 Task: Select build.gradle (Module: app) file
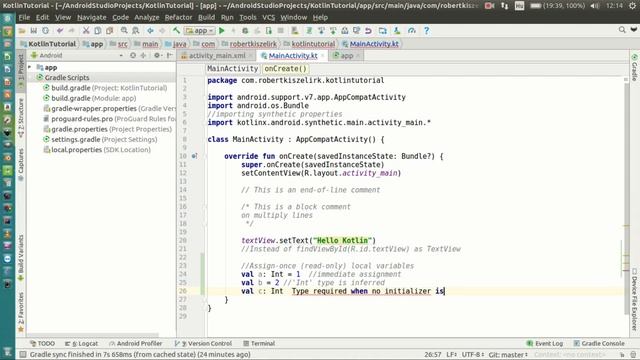click(x=89, y=98)
